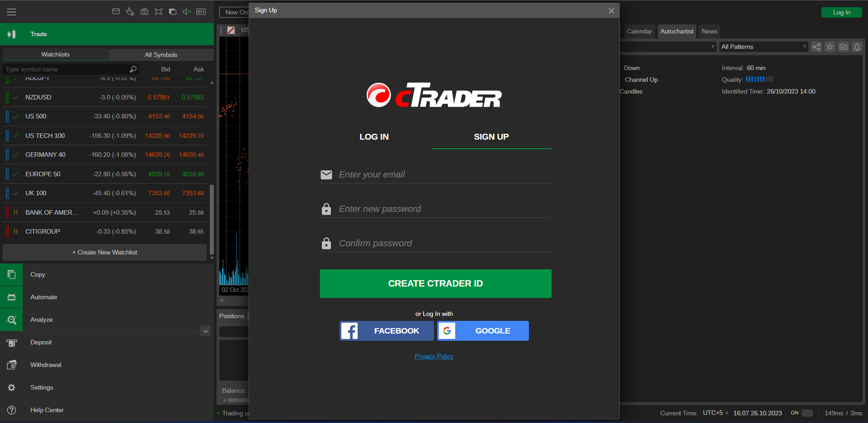Click the Enter your email field
This screenshot has height=423, width=868.
tap(443, 175)
